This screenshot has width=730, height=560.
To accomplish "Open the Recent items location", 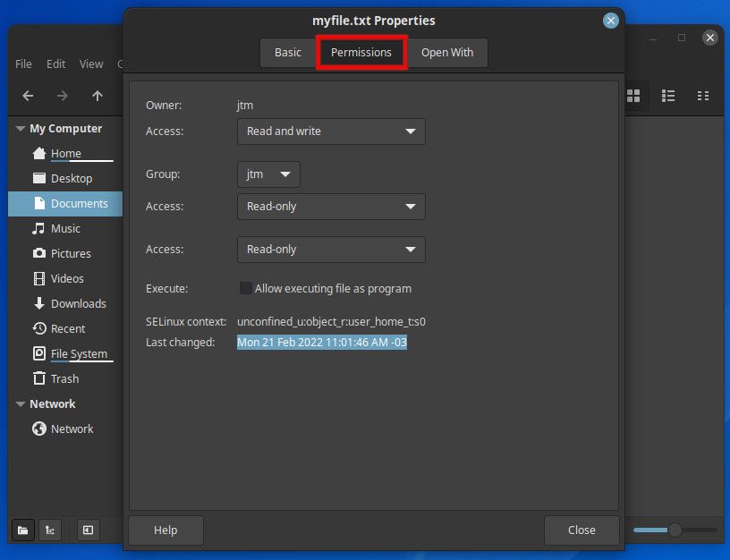I will click(70, 328).
